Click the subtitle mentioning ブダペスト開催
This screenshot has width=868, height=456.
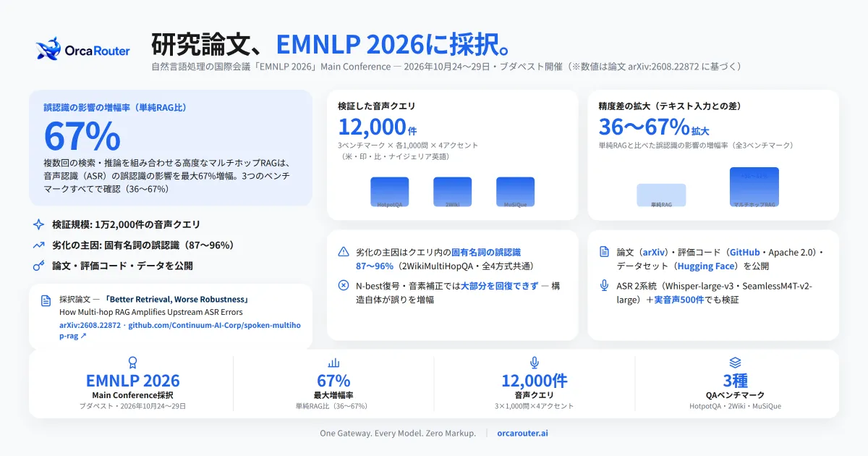446,67
